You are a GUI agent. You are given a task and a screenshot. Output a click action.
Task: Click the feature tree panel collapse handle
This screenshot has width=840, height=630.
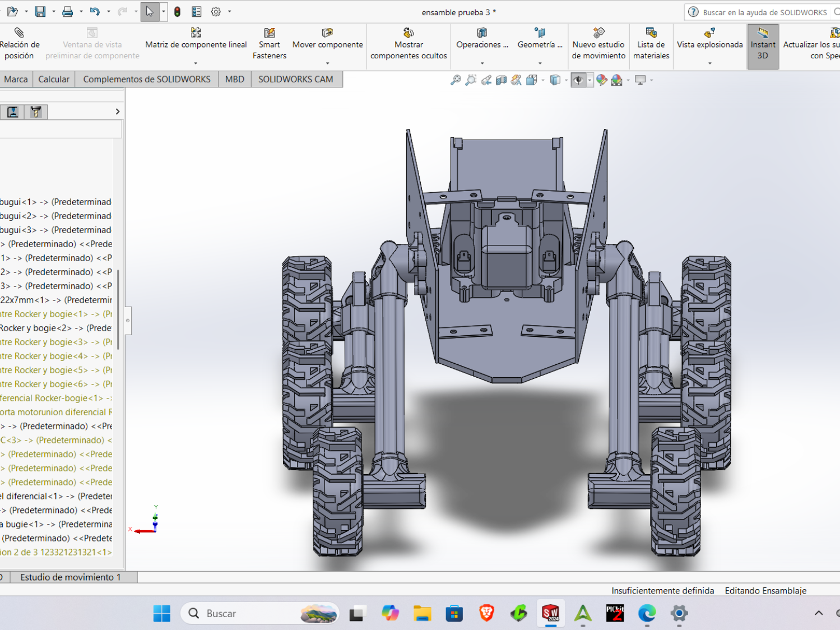pyautogui.click(x=128, y=321)
